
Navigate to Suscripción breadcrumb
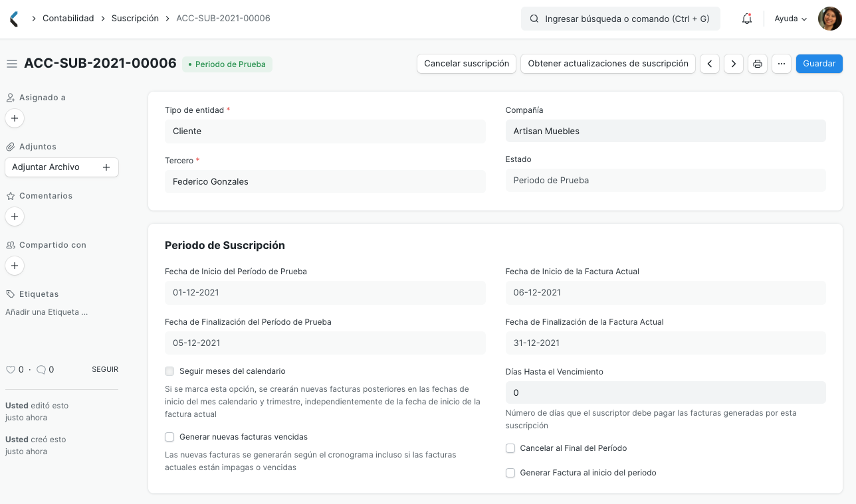click(135, 19)
